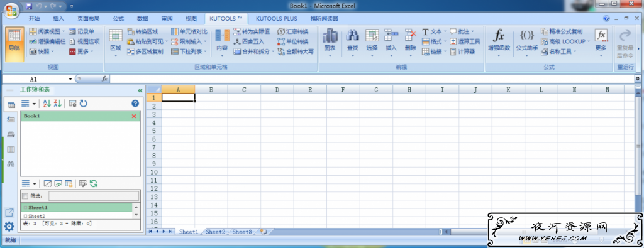Open 视图选项 view options
This screenshot has width=644, height=248.
point(84,41)
